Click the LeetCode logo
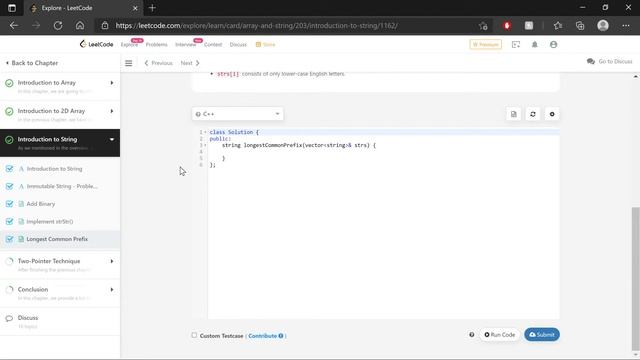This screenshot has height=360, width=640. tap(96, 44)
